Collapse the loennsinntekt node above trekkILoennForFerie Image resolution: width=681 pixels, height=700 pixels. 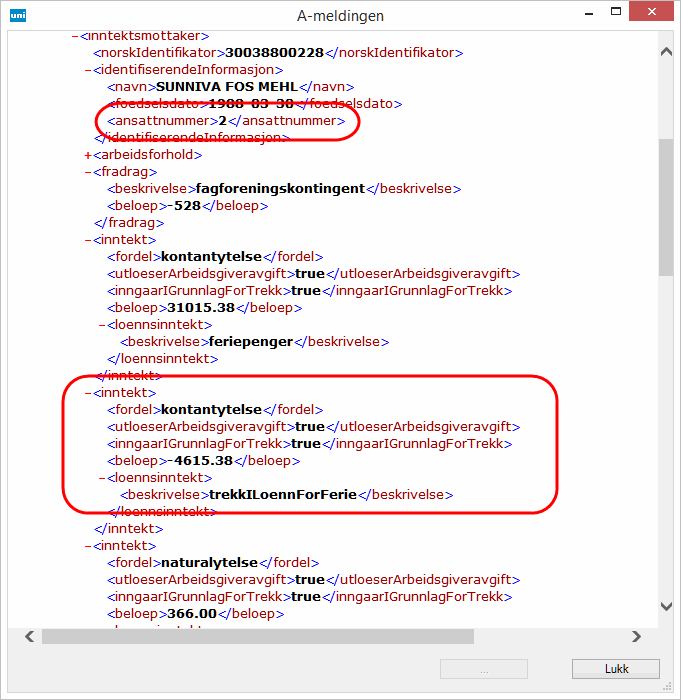101,478
